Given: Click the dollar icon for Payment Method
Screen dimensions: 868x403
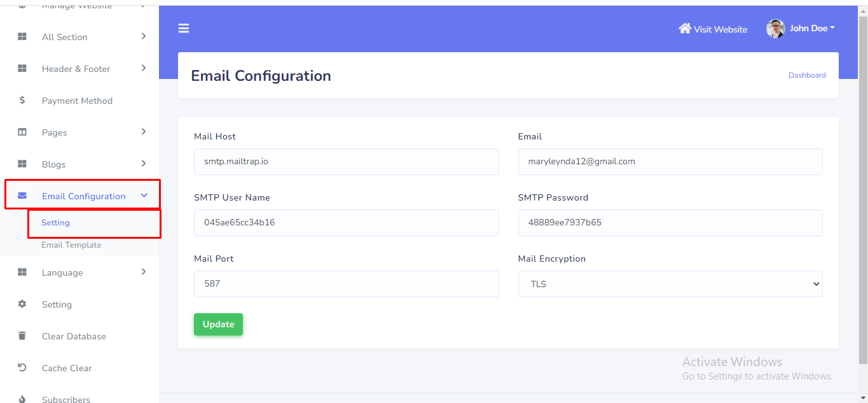Looking at the screenshot, I should coord(22,101).
